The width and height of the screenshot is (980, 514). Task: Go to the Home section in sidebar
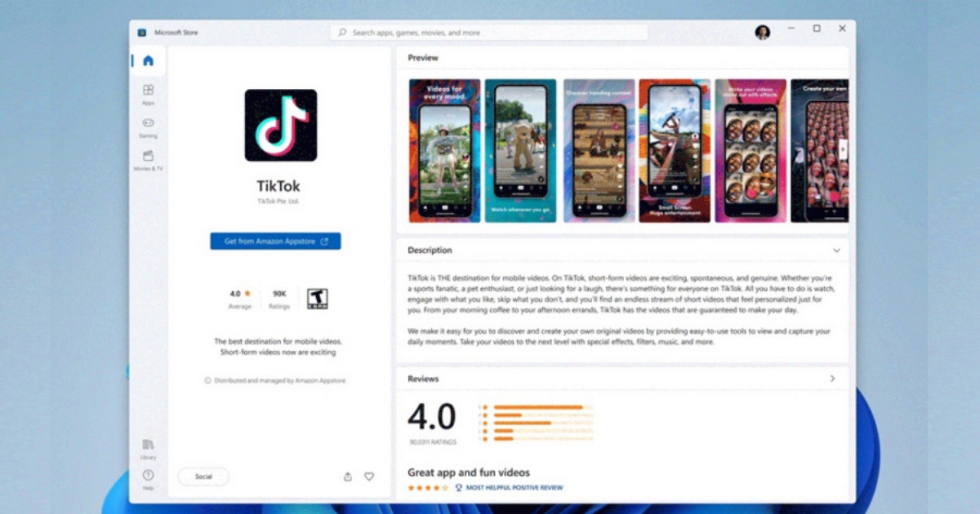pyautogui.click(x=148, y=60)
